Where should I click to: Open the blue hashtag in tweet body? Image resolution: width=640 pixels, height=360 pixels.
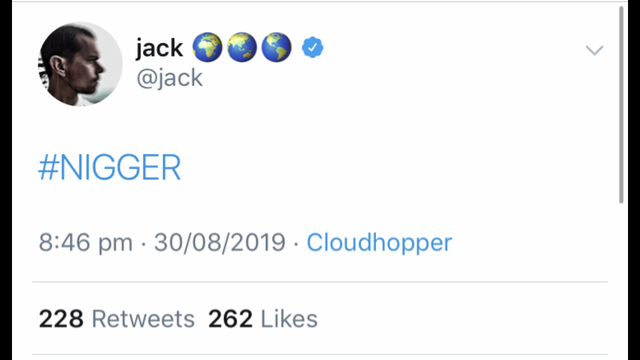click(109, 167)
